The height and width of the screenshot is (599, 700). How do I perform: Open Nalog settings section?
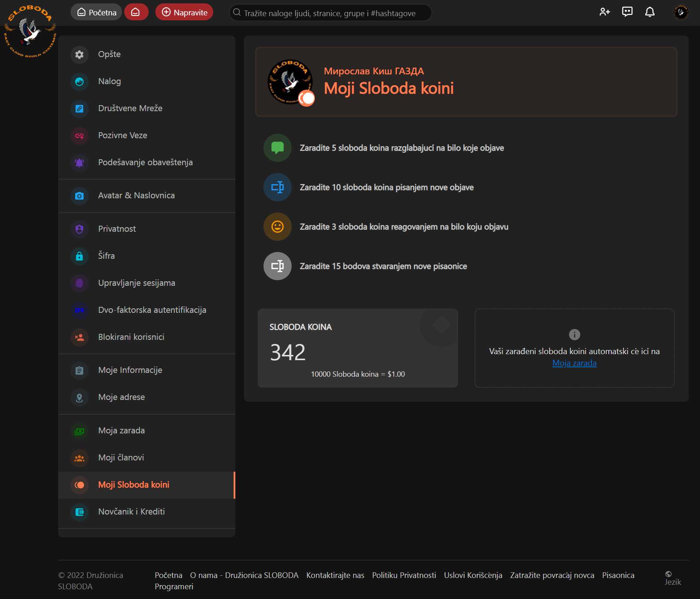[x=147, y=81]
